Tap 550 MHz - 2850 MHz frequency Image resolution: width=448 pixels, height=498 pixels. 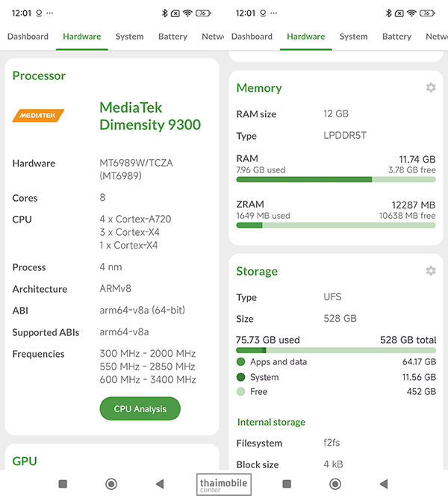point(147,366)
